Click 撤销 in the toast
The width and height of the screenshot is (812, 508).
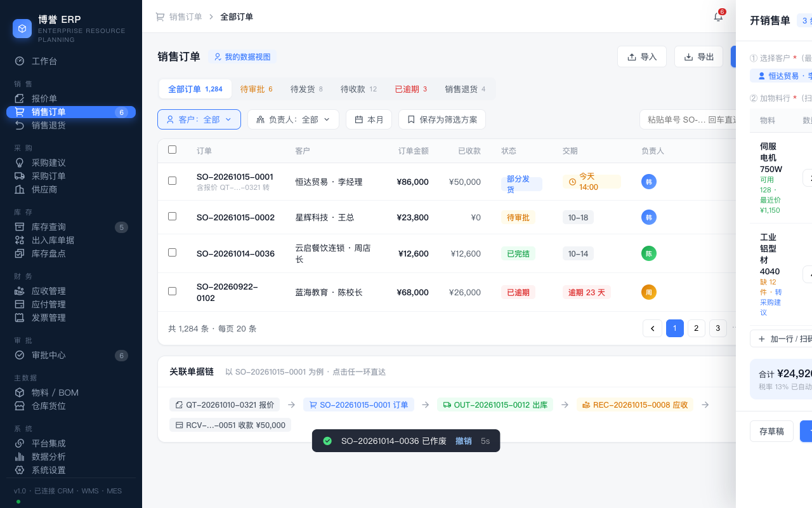(x=464, y=441)
